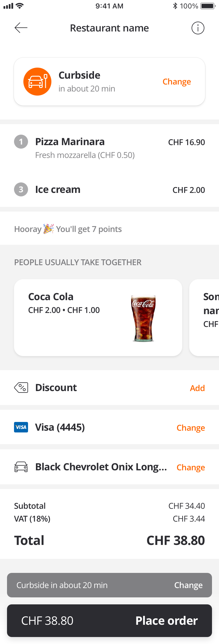Tap the car outline vehicle icon

21,467
